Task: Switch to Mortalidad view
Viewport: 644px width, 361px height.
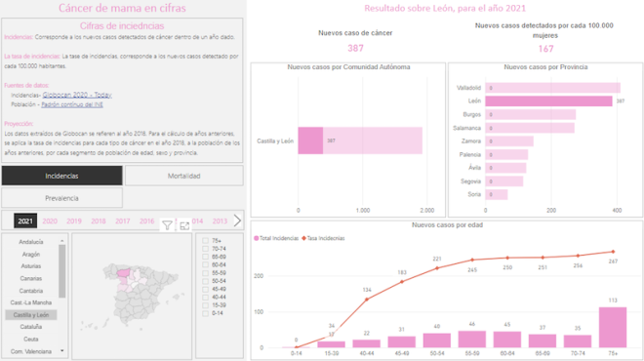Action: tap(184, 176)
